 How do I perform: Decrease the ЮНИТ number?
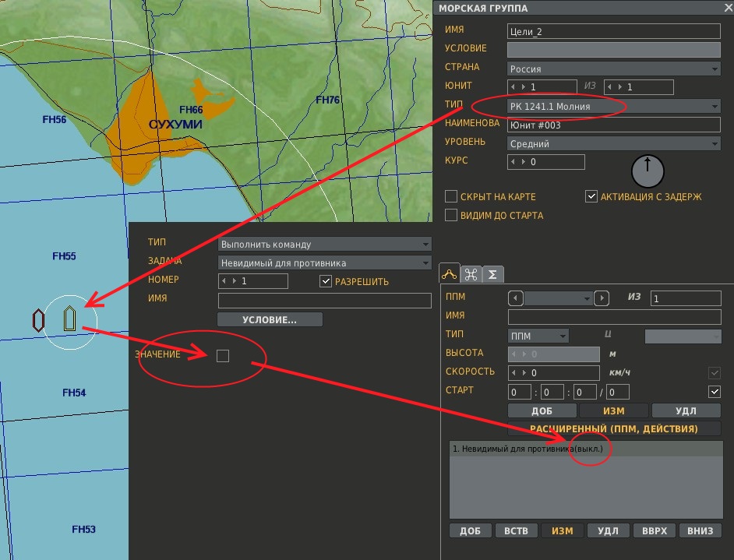click(513, 87)
